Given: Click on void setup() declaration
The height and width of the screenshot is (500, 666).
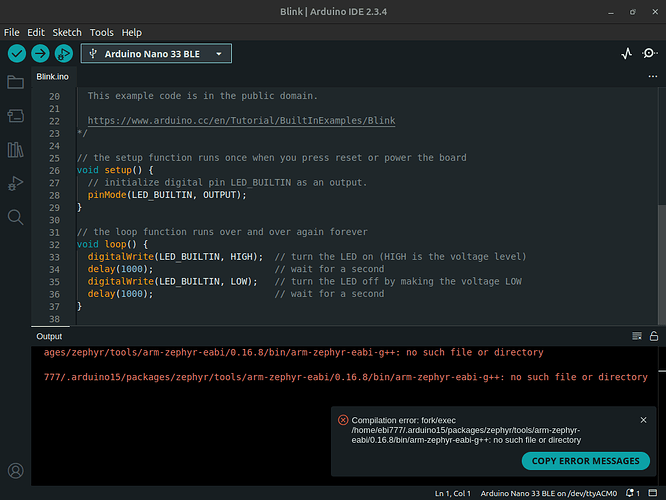Looking at the screenshot, I should point(115,170).
